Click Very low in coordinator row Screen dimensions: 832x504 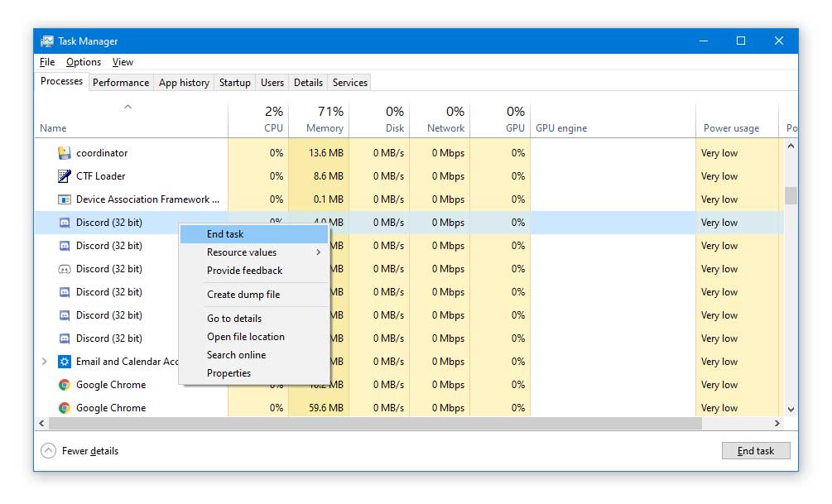point(719,153)
